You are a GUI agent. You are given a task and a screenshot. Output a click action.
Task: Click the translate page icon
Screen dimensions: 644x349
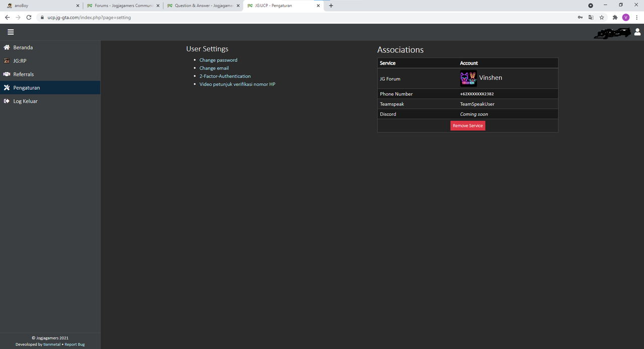coord(591,17)
